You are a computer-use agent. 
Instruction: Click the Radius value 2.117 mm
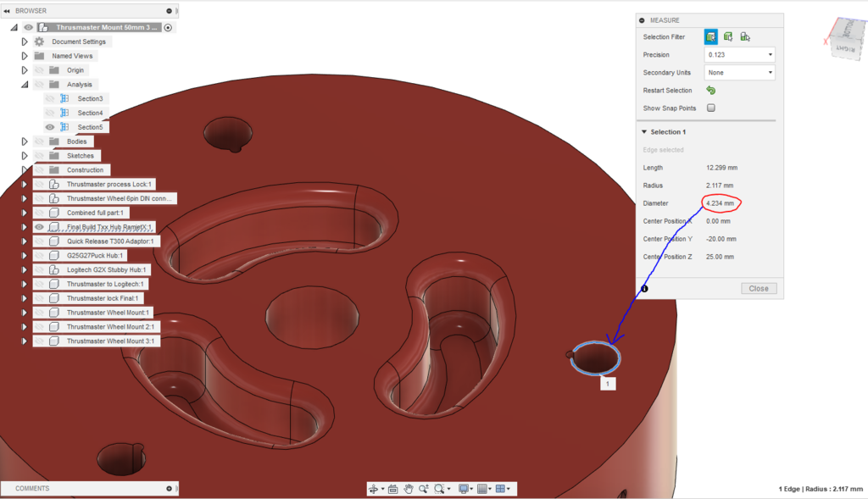[720, 186]
